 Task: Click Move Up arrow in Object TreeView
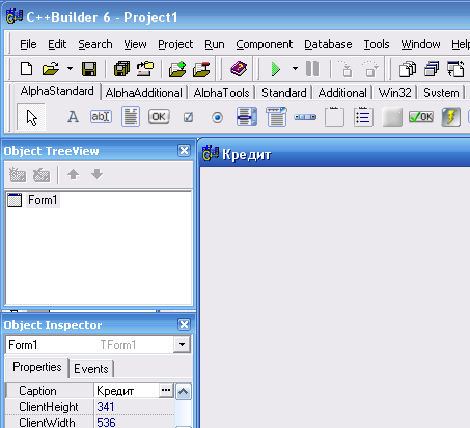coord(73,174)
